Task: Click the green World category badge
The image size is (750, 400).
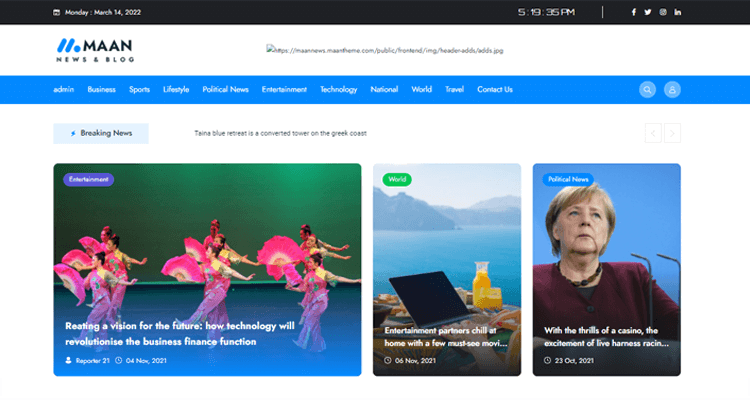Action: 397,180
